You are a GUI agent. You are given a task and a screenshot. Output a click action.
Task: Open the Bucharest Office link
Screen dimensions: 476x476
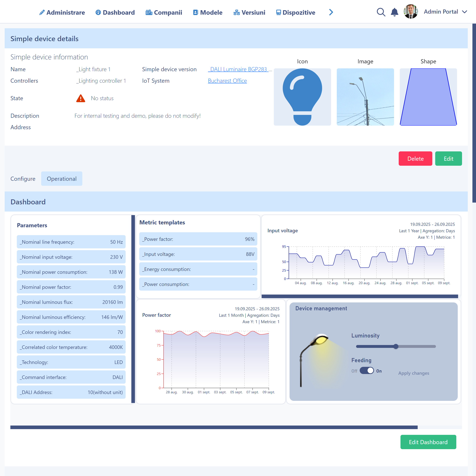227,81
